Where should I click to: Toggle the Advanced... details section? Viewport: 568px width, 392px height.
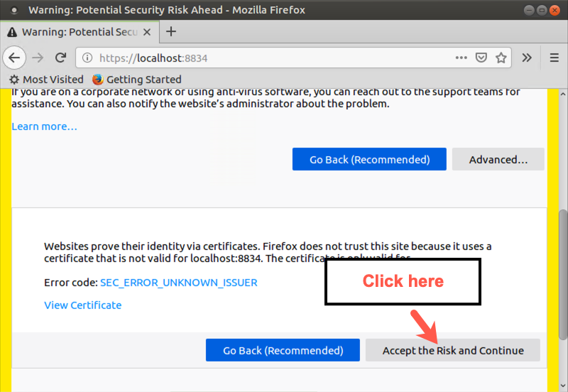click(498, 160)
